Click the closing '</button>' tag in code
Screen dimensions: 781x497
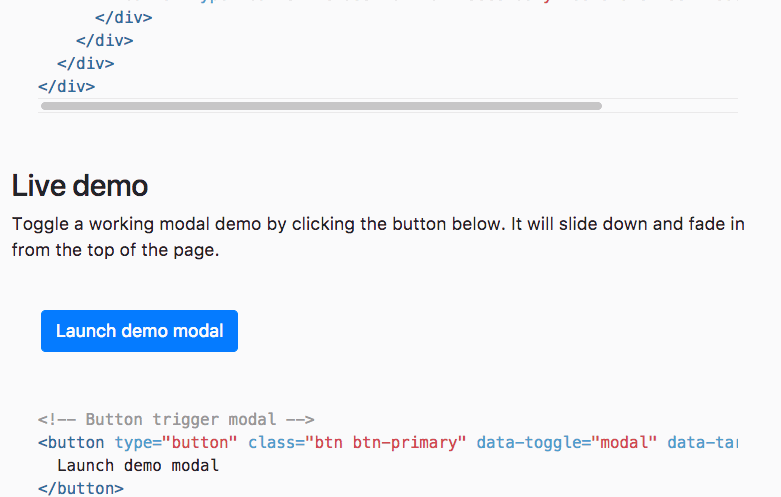coord(81,488)
